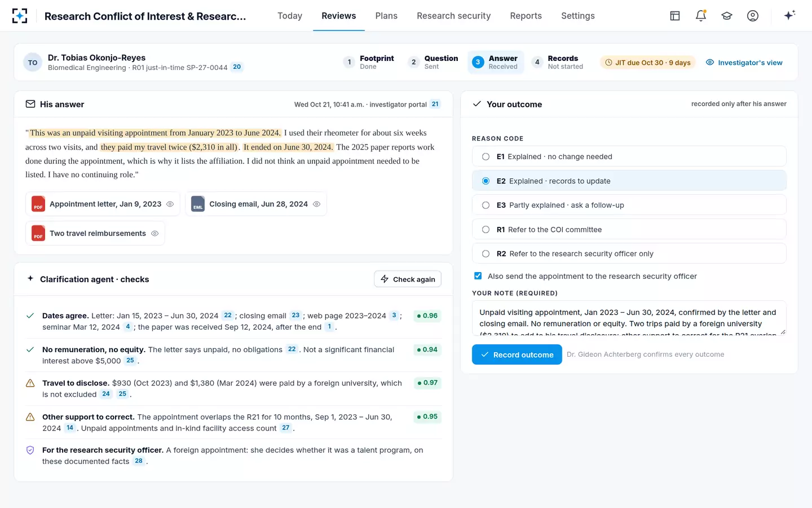Click the Closing email EML icon
Screen dimensions: 812x508
198,204
